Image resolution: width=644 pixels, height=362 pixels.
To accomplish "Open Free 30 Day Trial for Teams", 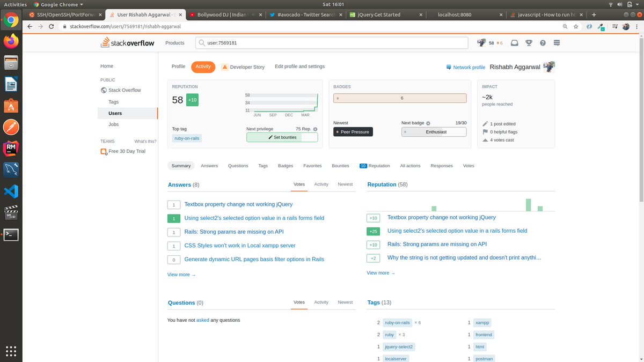I will tap(127, 151).
